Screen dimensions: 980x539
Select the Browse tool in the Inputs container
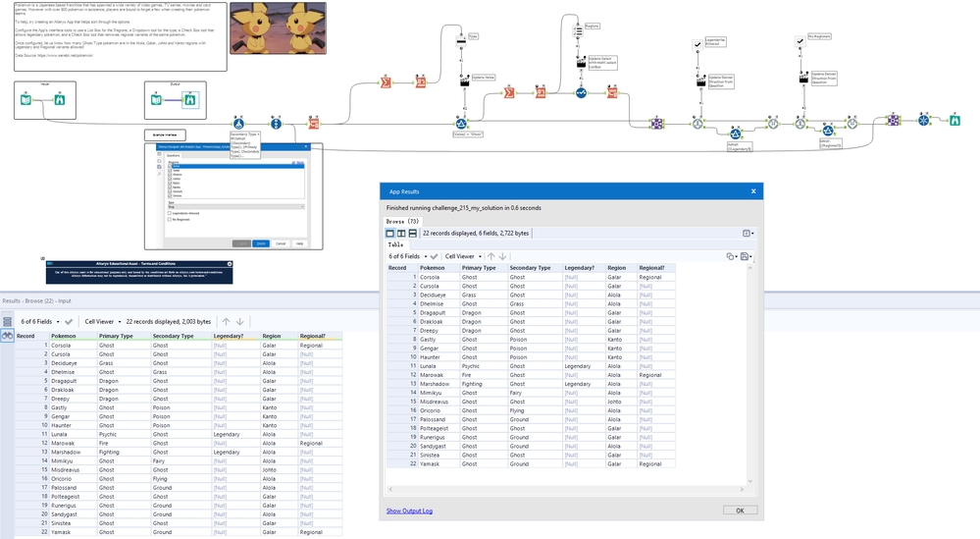coord(60,99)
